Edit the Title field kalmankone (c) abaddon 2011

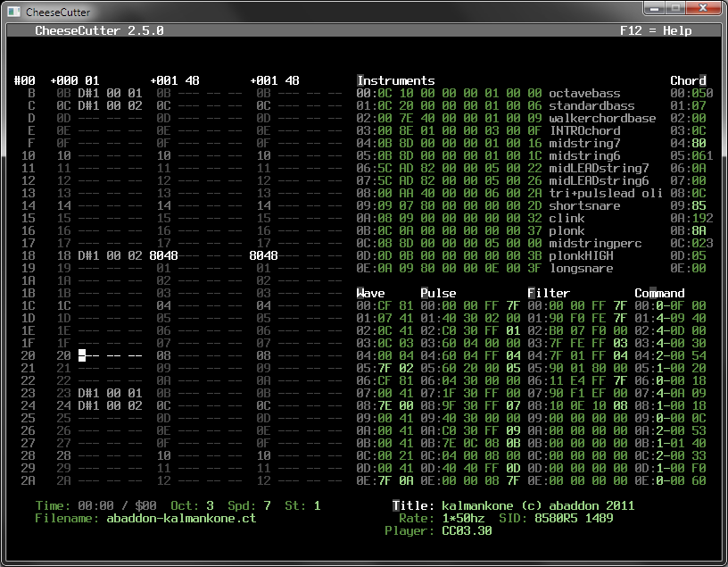pyautogui.click(x=538, y=505)
